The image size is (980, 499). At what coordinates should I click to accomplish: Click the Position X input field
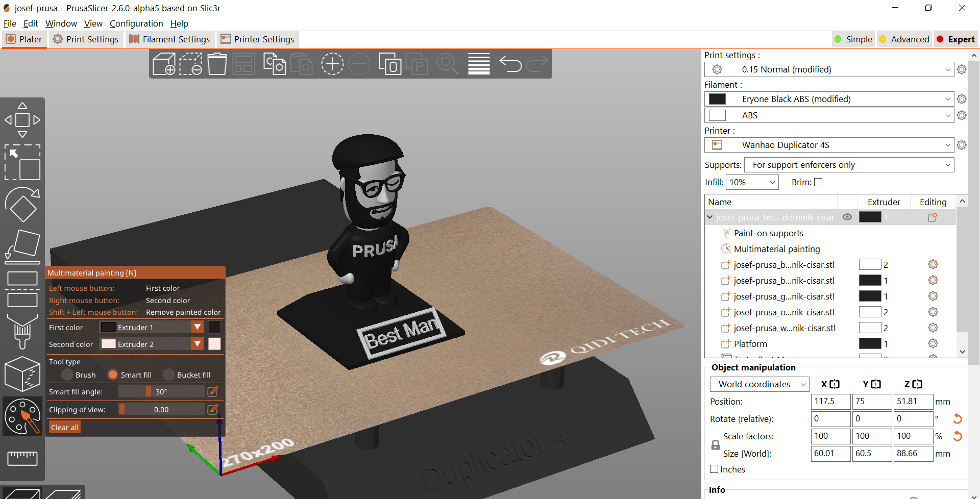[x=830, y=402]
